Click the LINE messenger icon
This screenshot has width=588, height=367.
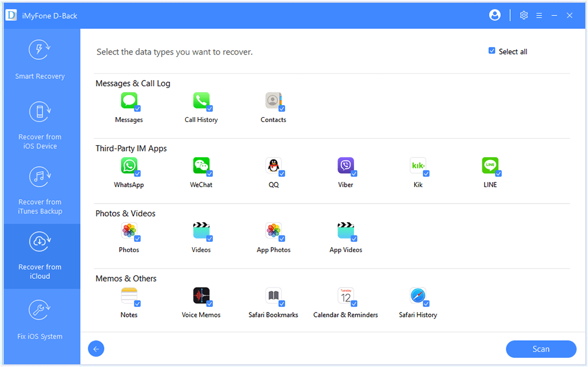490,166
